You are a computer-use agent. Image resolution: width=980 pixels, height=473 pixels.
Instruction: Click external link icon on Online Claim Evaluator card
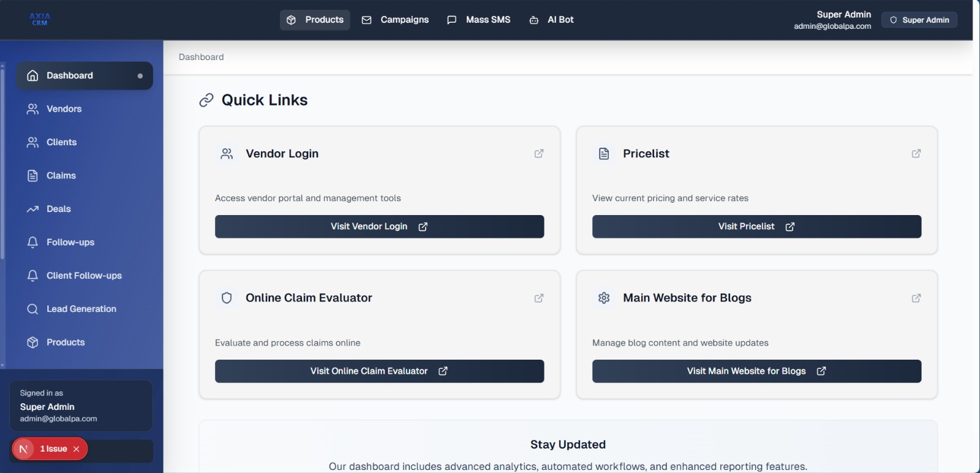[x=539, y=298]
